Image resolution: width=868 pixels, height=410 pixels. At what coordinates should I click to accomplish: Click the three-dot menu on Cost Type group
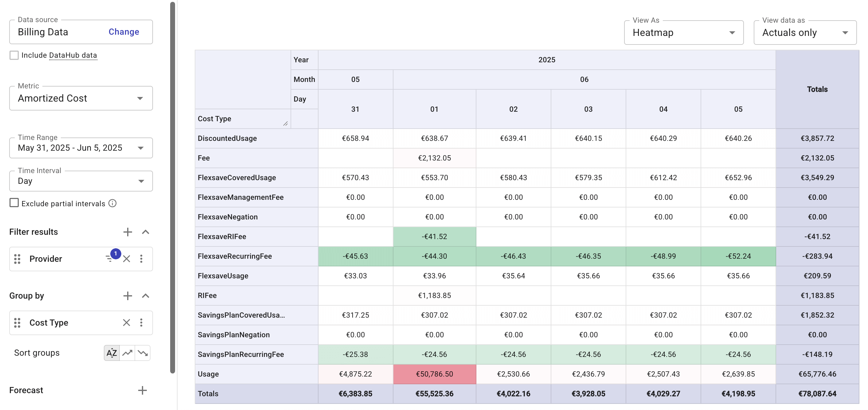(x=142, y=323)
